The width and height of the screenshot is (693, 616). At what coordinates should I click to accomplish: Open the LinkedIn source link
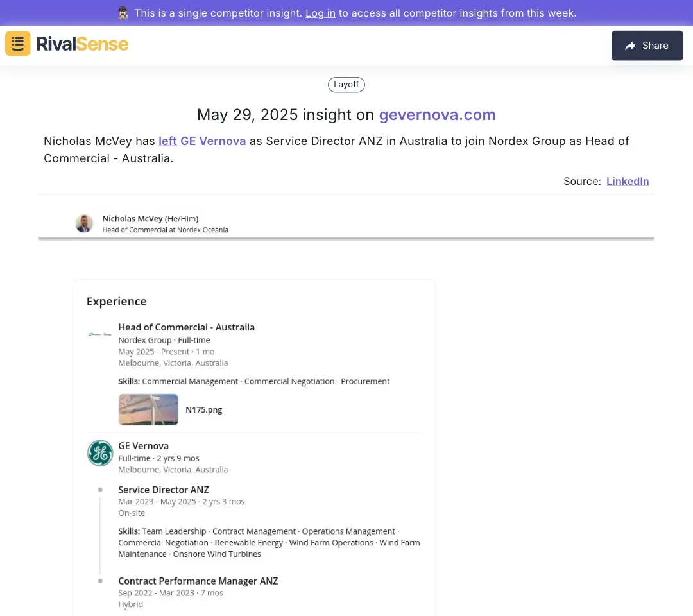pyautogui.click(x=627, y=181)
